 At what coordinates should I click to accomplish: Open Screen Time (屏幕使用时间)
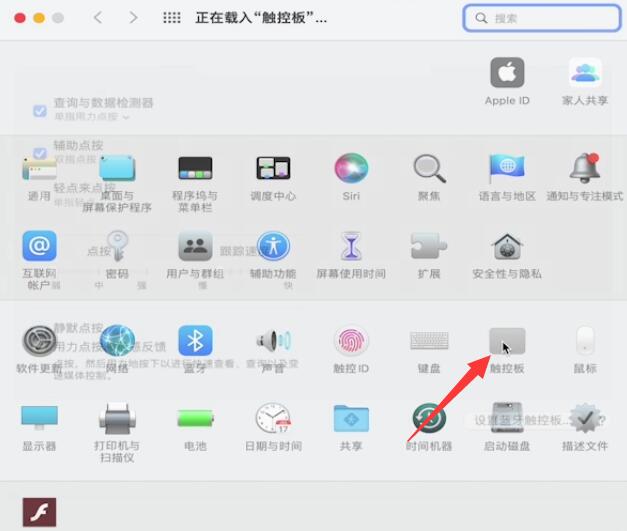pyautogui.click(x=351, y=246)
